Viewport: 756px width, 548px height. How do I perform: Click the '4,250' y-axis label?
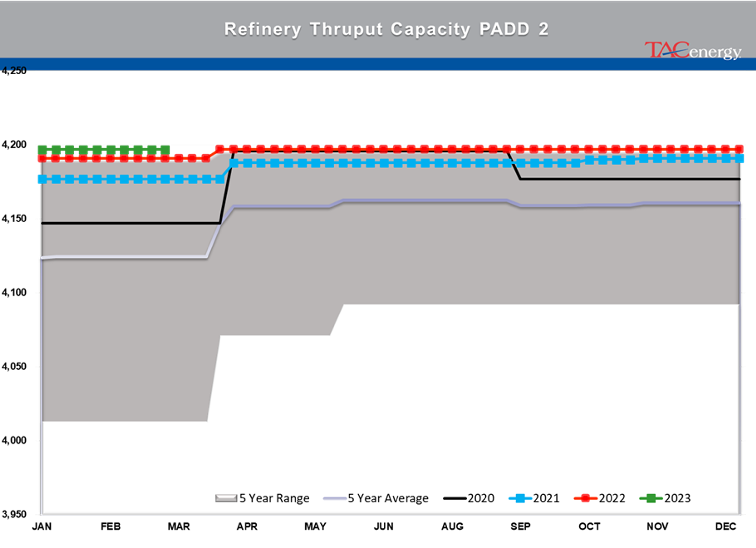coord(14,71)
